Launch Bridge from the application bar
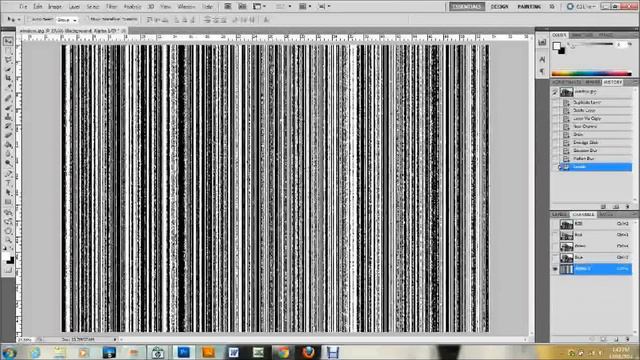This screenshot has width=640, height=360. pos(228,7)
